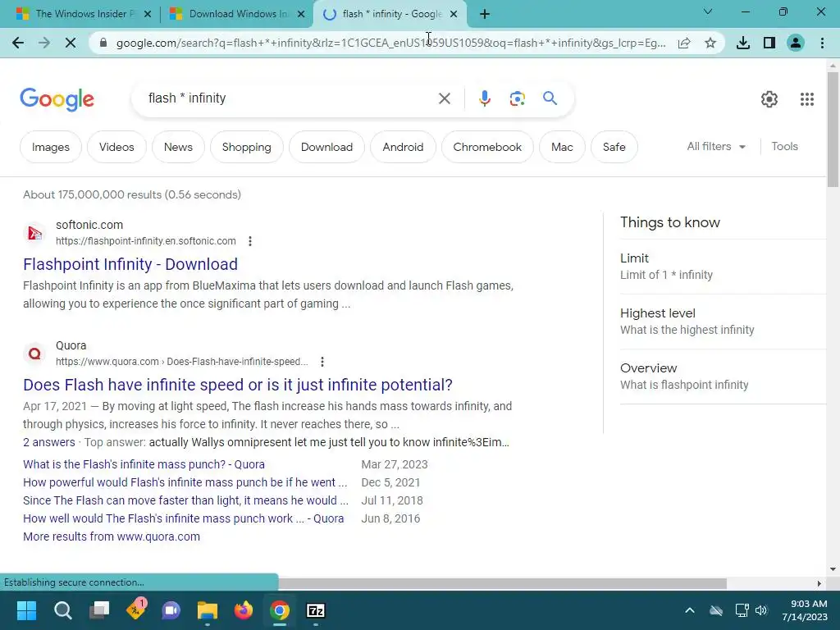Expand the Limit item in Things to know
Screen dimensions: 840x630
(x=724, y=267)
